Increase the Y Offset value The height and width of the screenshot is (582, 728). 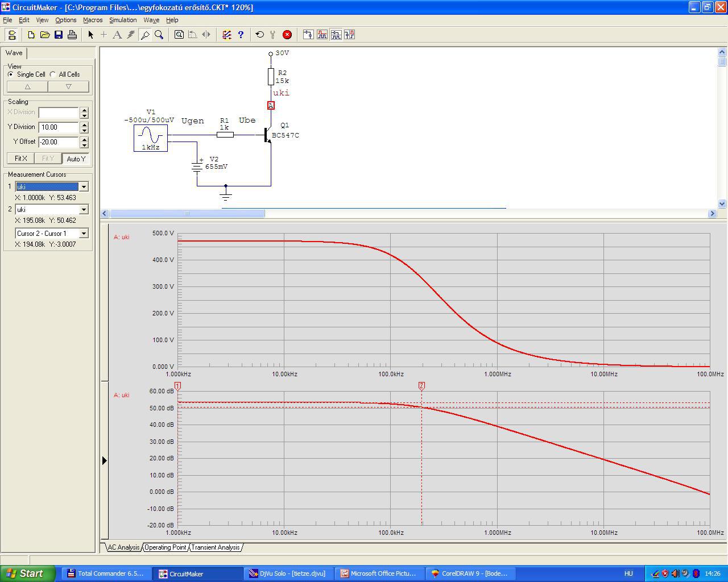tap(84, 139)
